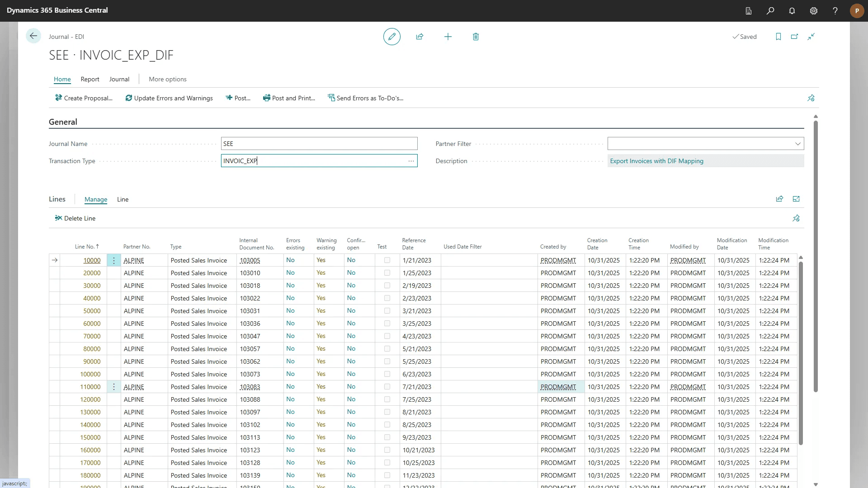Pin the Lines action bar
Viewport: 868px width, 488px height.
pyautogui.click(x=796, y=218)
